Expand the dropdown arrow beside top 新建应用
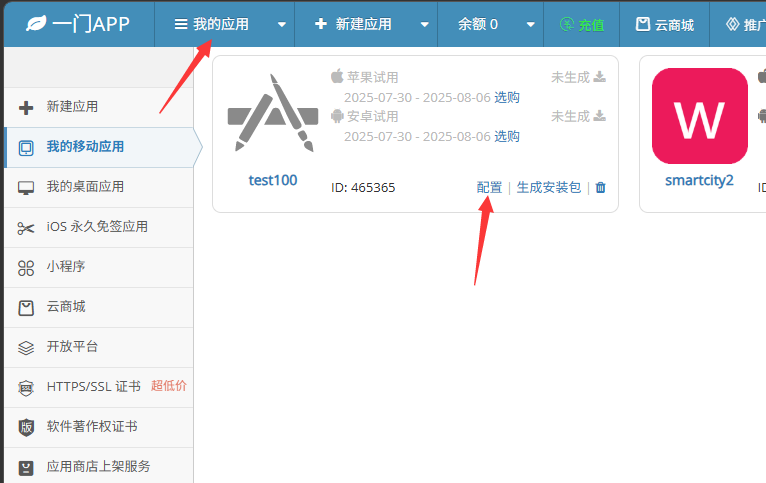 click(x=424, y=24)
